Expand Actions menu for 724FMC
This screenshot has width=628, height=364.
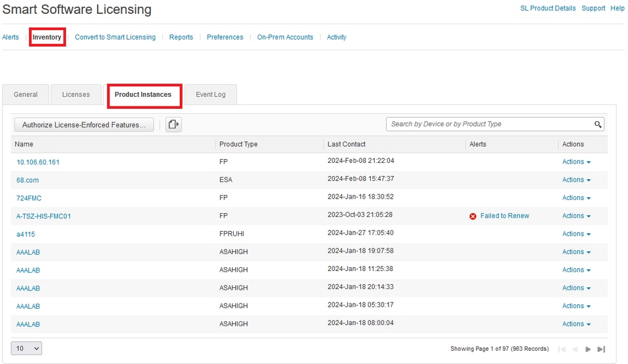576,198
